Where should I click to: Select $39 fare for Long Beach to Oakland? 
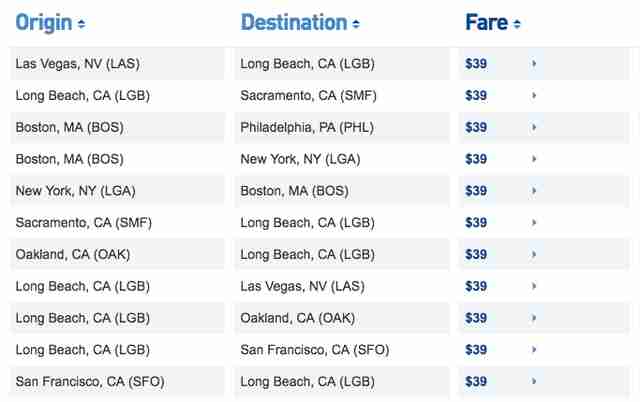coord(476,318)
